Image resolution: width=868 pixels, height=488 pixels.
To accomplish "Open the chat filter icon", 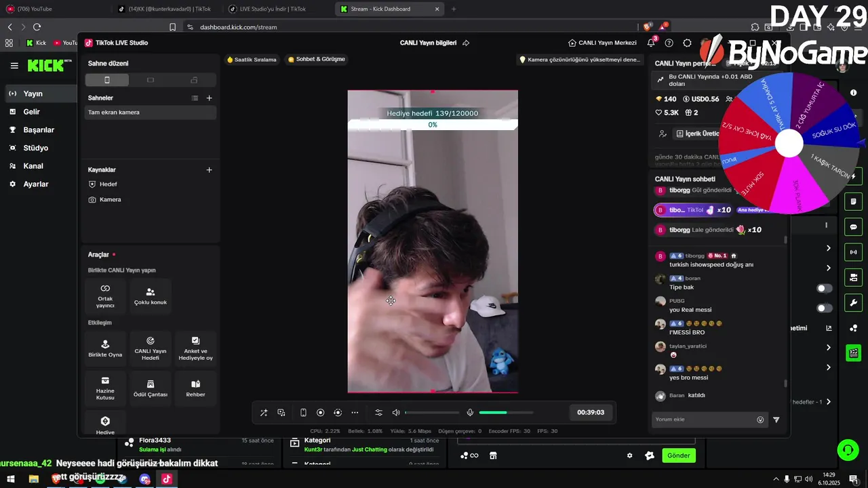I will [x=776, y=420].
